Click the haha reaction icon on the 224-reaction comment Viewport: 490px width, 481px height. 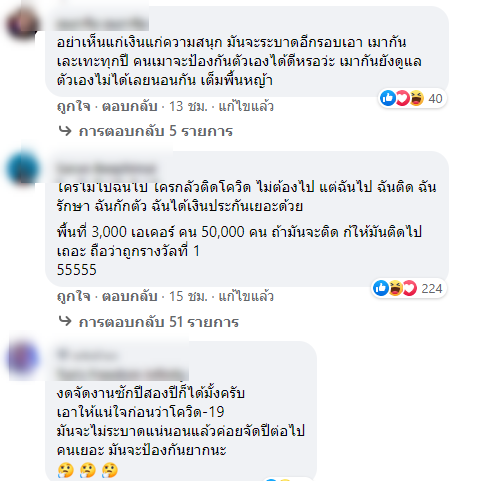tap(395, 288)
